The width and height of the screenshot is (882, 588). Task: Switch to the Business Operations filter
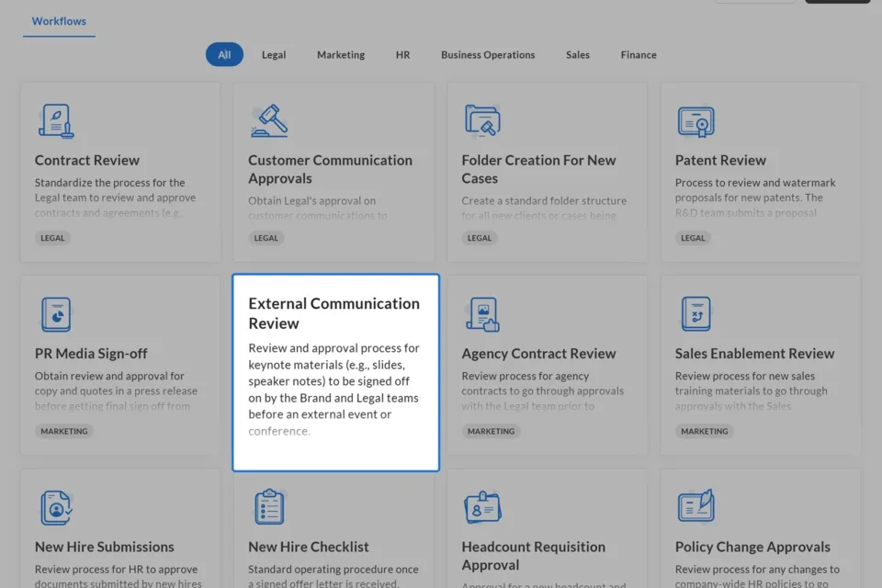488,55
